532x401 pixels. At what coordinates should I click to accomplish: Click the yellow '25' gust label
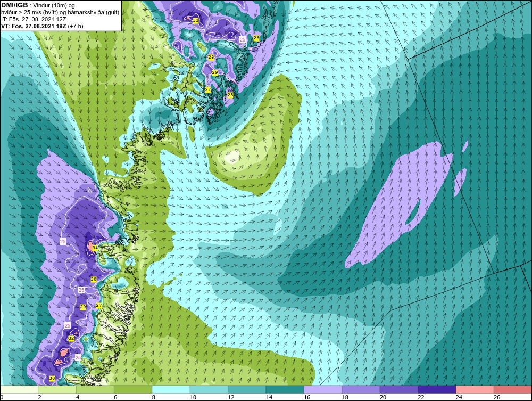click(230, 95)
